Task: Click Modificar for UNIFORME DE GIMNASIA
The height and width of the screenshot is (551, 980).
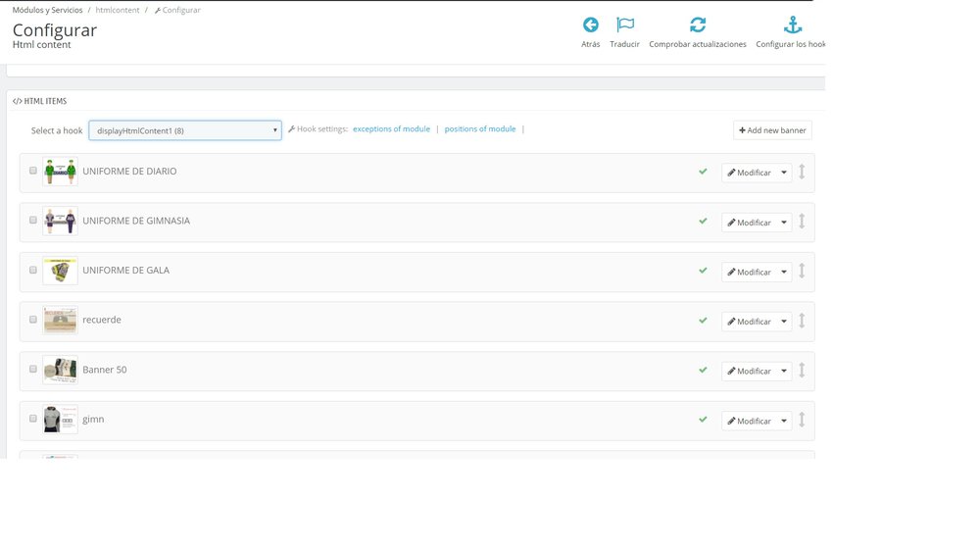Action: [x=750, y=223]
